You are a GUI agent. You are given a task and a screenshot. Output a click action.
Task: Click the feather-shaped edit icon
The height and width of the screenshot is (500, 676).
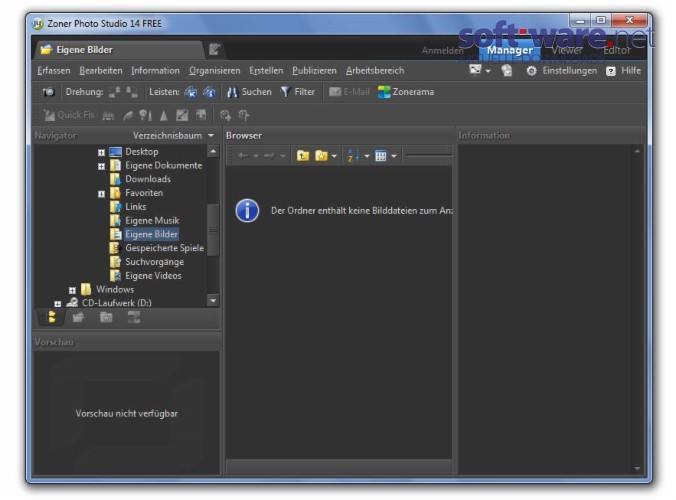128,116
